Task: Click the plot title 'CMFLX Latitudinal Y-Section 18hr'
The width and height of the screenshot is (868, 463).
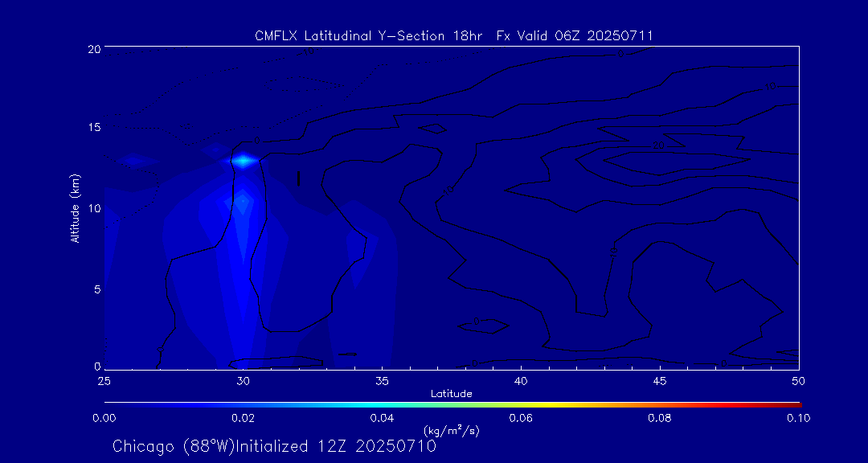Action: [x=370, y=36]
